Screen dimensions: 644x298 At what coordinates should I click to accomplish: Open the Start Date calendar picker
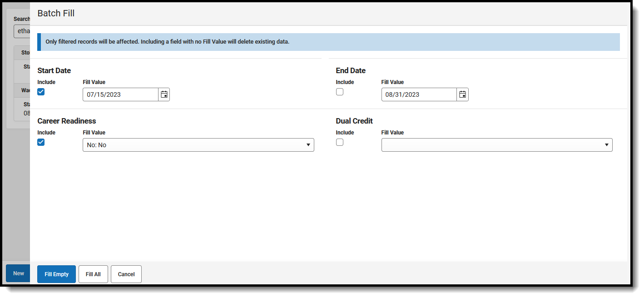coord(164,94)
